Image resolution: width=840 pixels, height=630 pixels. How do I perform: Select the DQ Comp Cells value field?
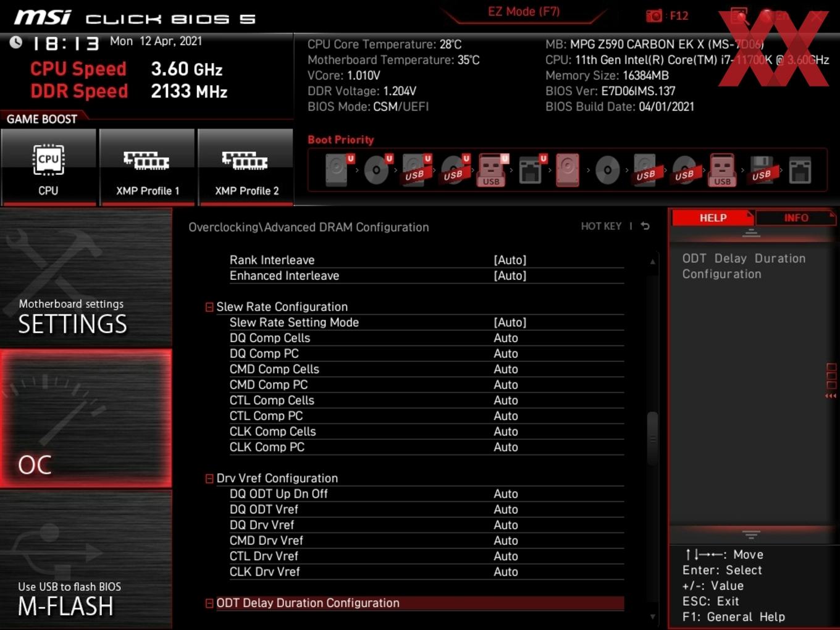pos(506,338)
